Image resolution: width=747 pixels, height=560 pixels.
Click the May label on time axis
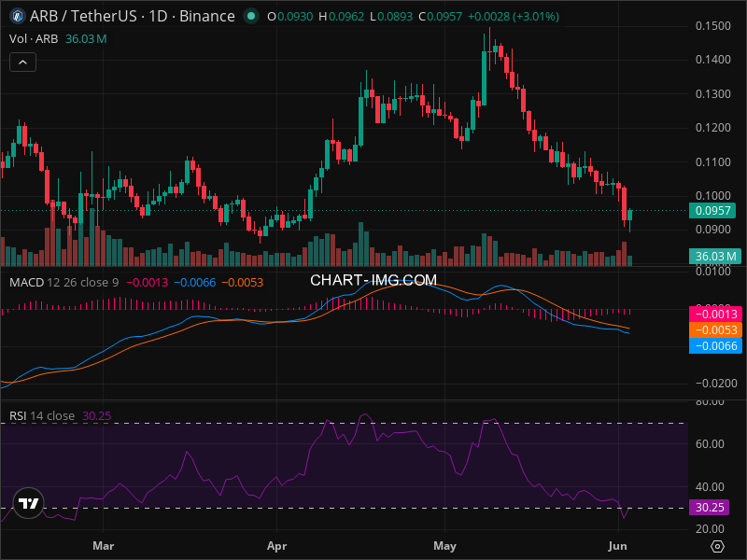pos(445,546)
